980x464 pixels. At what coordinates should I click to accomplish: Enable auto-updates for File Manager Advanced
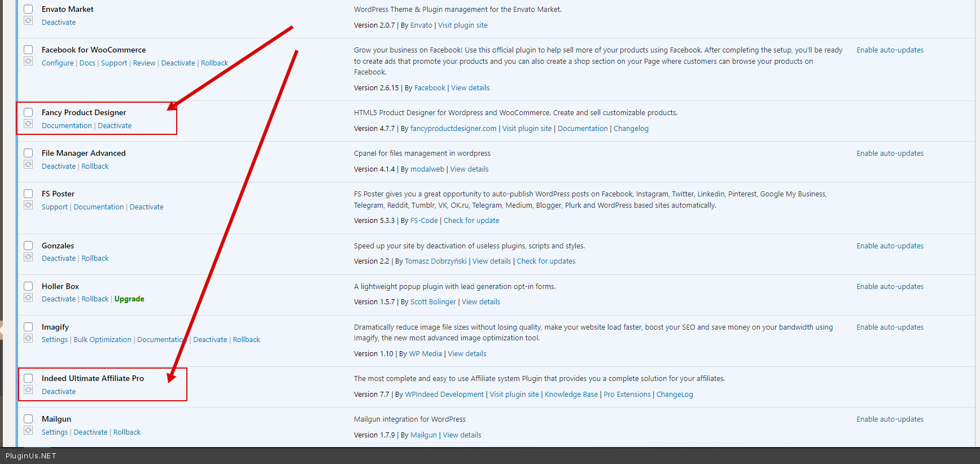[890, 154]
